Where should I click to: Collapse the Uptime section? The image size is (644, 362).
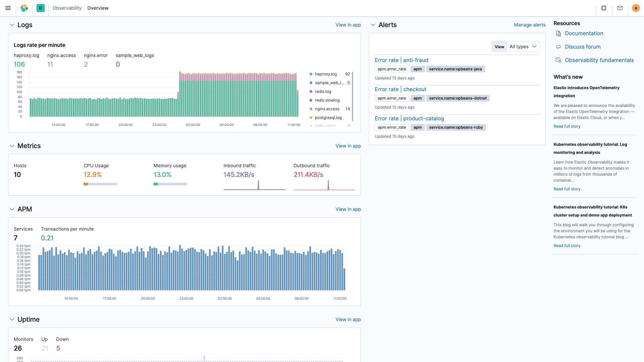point(12,319)
